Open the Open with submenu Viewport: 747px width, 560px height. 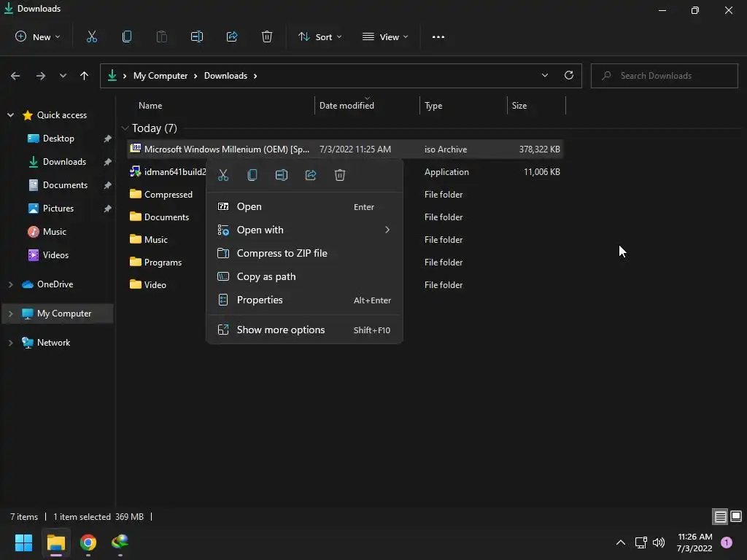(x=304, y=230)
